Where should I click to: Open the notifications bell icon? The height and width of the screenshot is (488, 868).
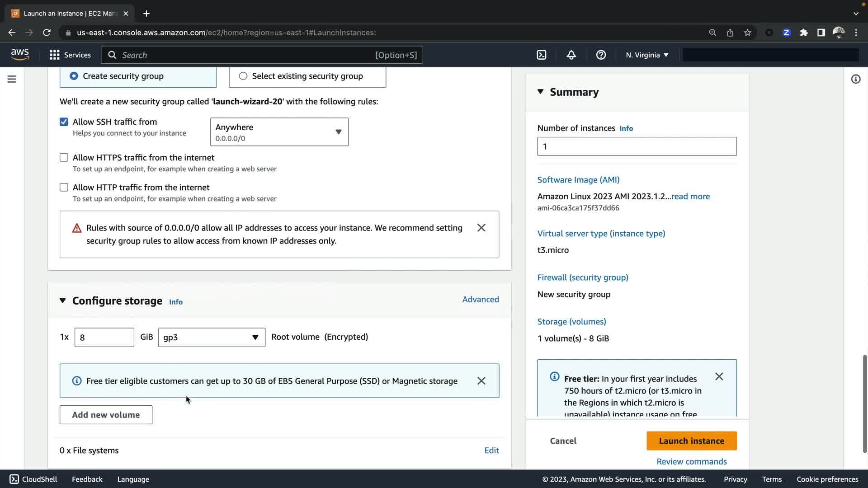pos(571,55)
